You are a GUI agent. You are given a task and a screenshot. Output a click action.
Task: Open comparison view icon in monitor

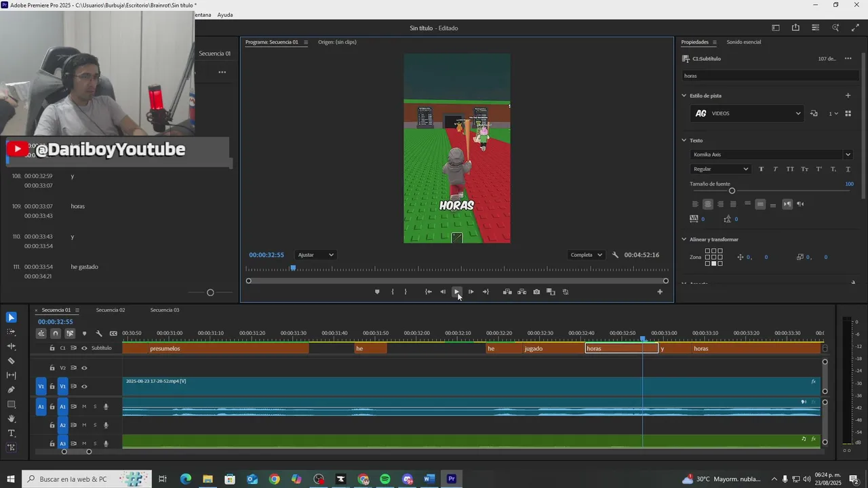coord(551,292)
